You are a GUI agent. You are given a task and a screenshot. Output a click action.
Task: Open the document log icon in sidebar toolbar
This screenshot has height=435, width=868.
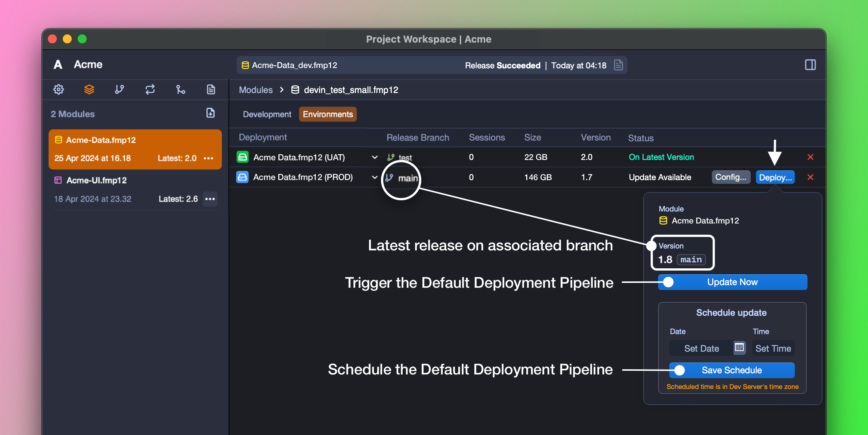(x=211, y=90)
